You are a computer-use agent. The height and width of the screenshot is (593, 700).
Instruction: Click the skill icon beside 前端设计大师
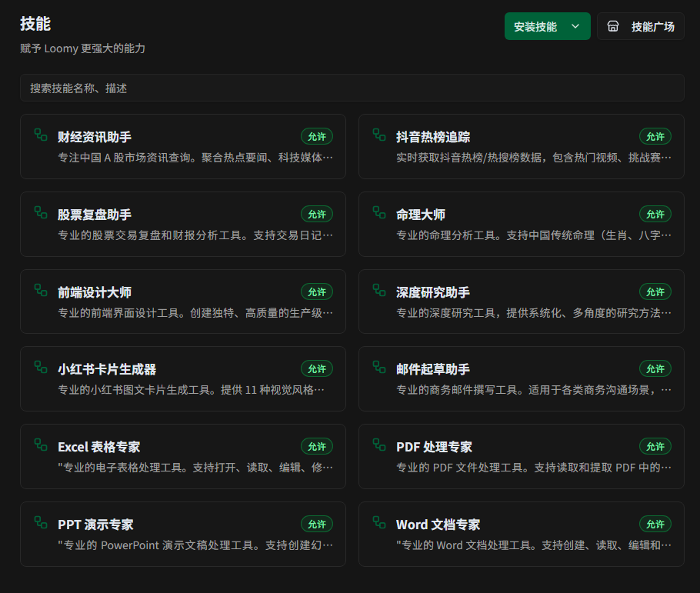click(x=41, y=290)
